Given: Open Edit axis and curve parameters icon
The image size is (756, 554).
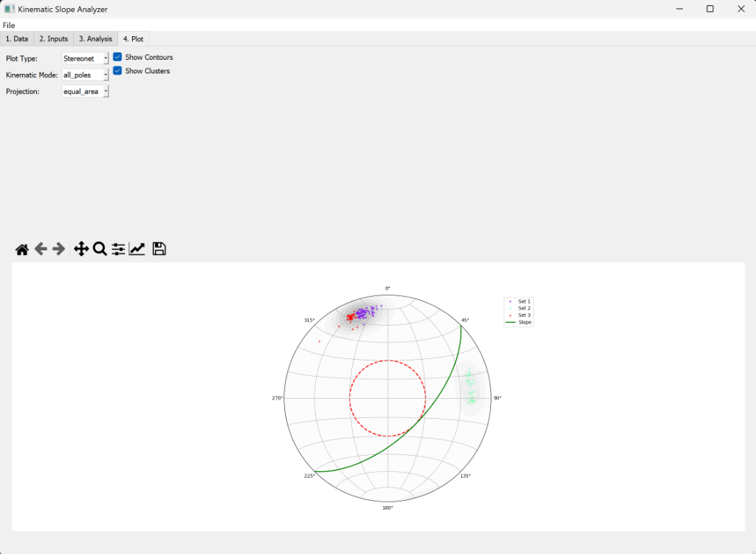Looking at the screenshot, I should pos(137,249).
